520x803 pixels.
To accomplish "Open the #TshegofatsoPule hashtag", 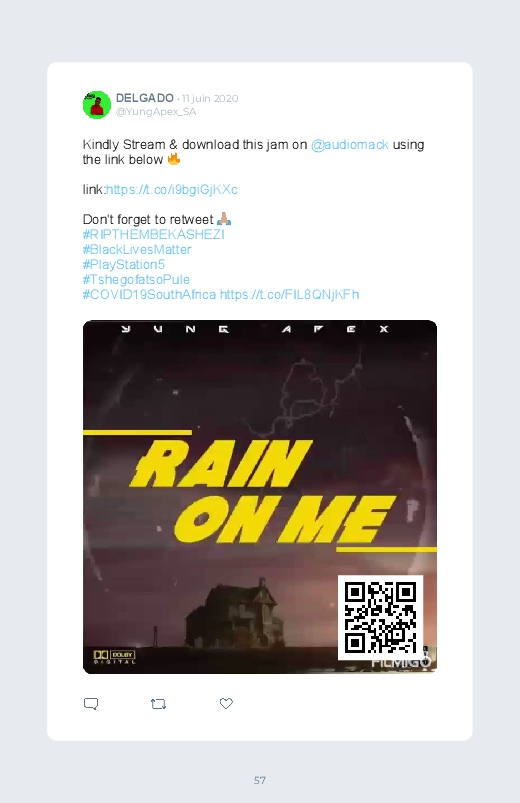I will 136,280.
